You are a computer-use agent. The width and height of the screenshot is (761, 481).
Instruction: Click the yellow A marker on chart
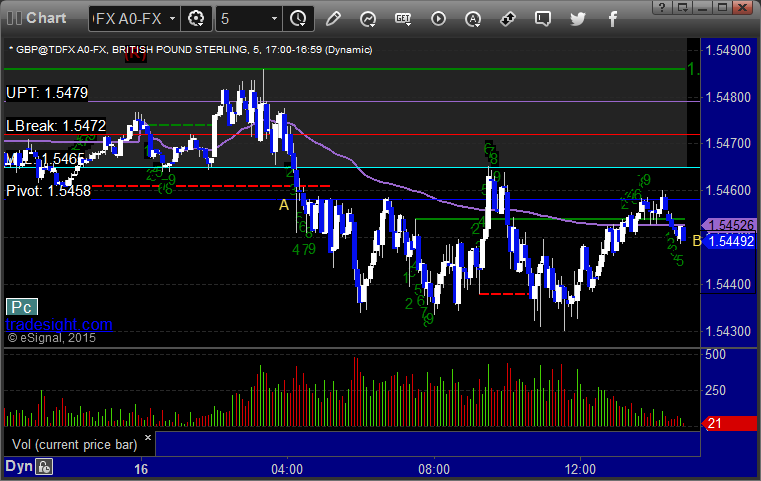284,205
